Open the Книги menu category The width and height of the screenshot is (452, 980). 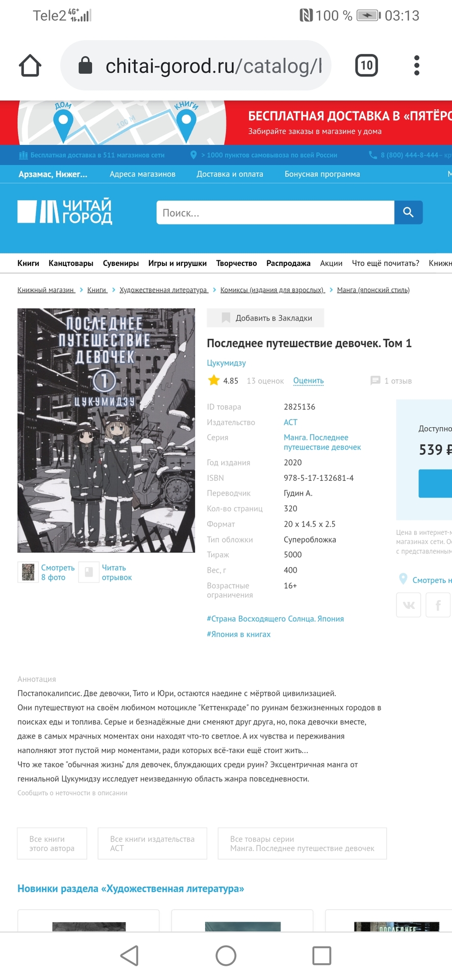pos(28,263)
